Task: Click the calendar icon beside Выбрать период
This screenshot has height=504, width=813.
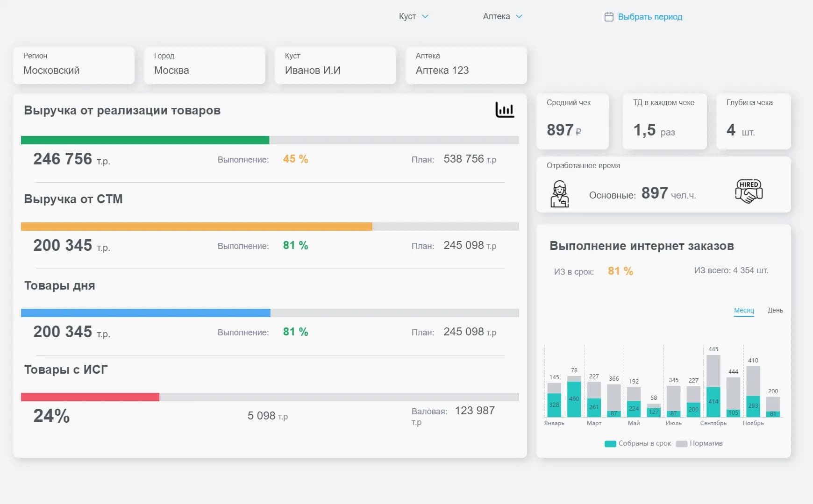Action: point(608,17)
